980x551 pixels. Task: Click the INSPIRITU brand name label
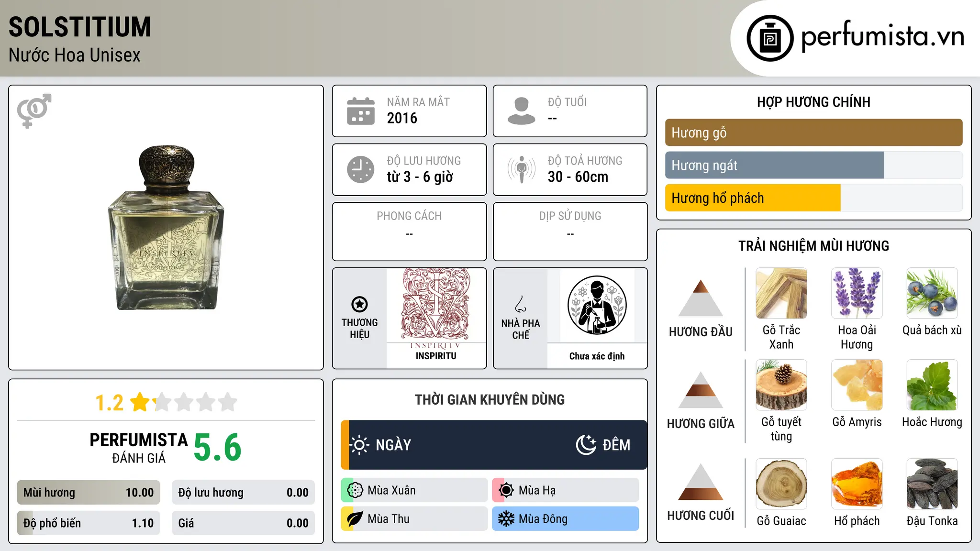[x=436, y=356]
